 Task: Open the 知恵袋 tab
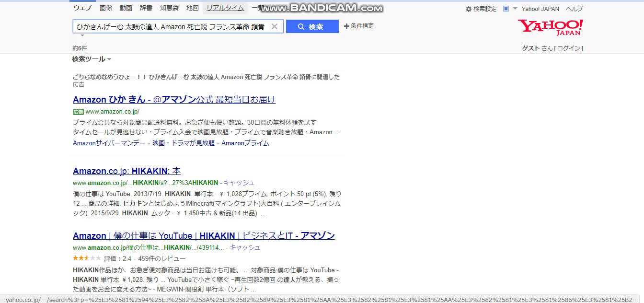pyautogui.click(x=170, y=8)
